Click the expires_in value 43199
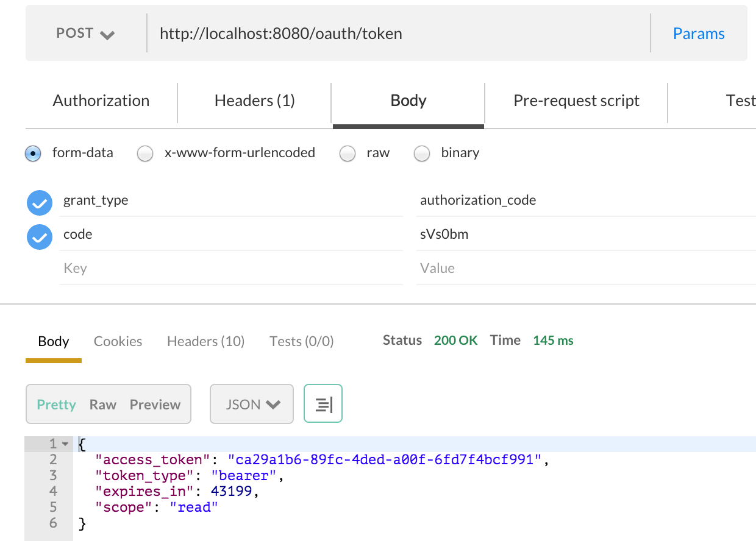 point(232,491)
